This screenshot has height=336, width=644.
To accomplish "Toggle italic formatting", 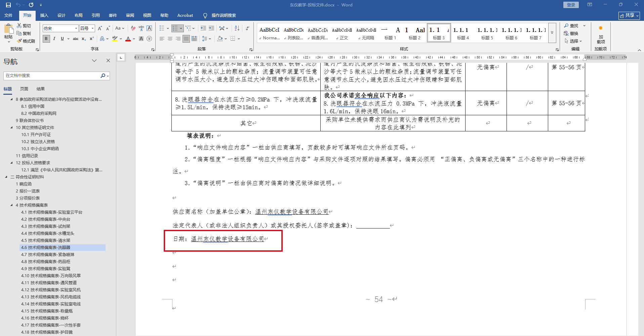I will coord(54,39).
